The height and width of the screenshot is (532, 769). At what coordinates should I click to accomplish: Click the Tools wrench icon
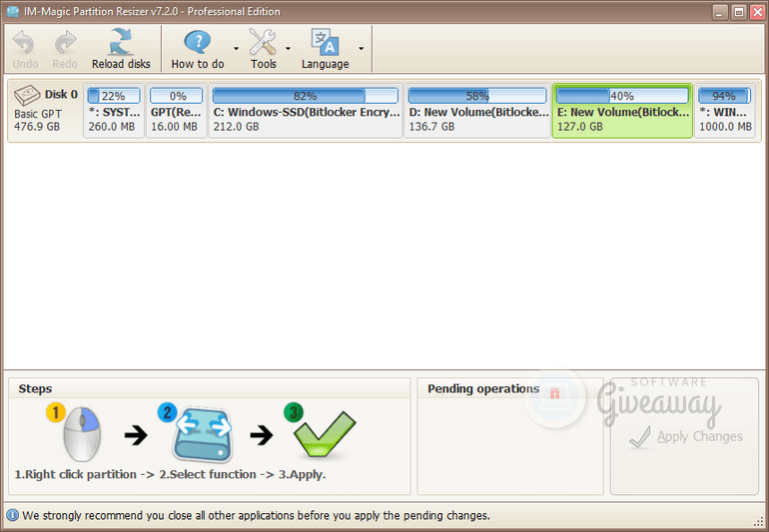[263, 43]
